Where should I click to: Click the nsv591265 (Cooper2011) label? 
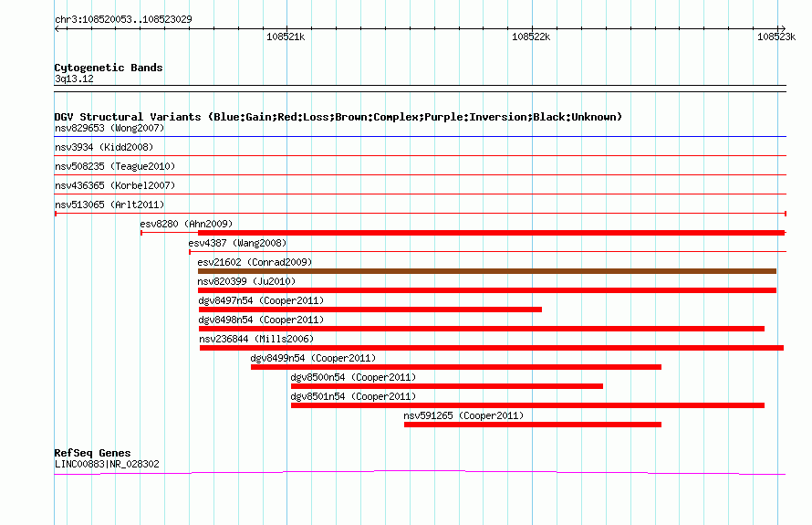pos(463,415)
